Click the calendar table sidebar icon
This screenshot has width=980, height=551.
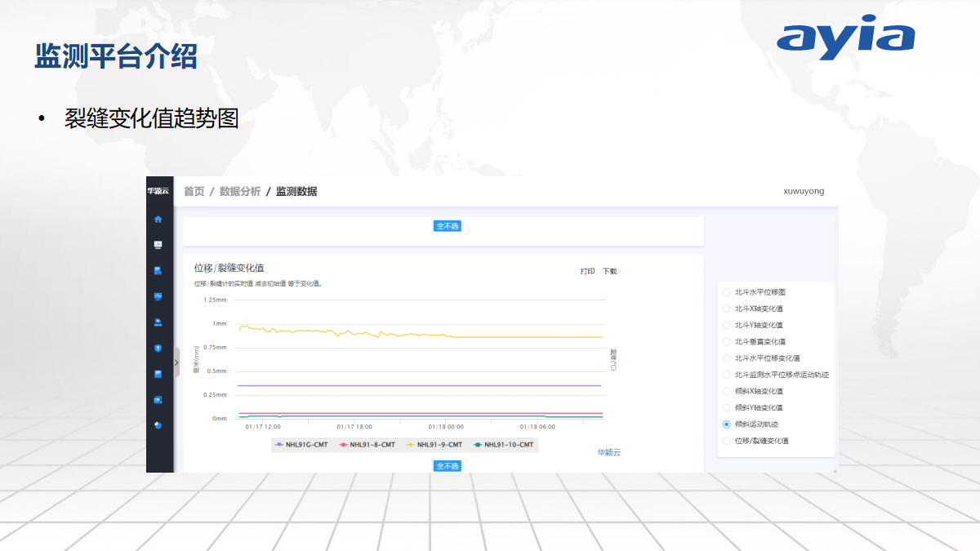[158, 374]
